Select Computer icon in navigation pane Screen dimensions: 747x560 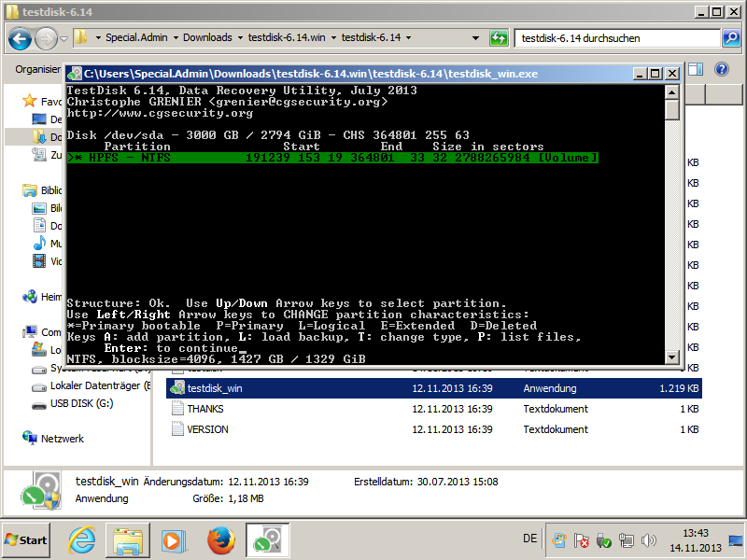30,332
